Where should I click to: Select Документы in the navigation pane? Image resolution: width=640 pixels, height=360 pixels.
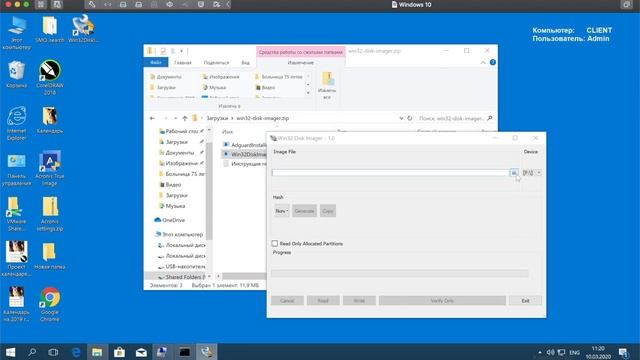pyautogui.click(x=180, y=152)
